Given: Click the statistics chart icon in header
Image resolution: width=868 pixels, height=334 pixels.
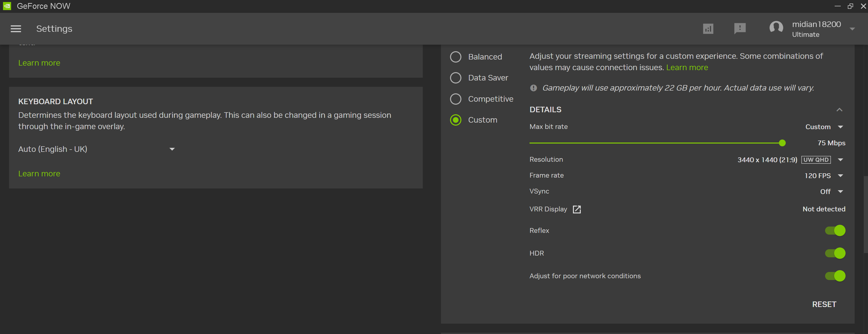Looking at the screenshot, I should pyautogui.click(x=708, y=29).
